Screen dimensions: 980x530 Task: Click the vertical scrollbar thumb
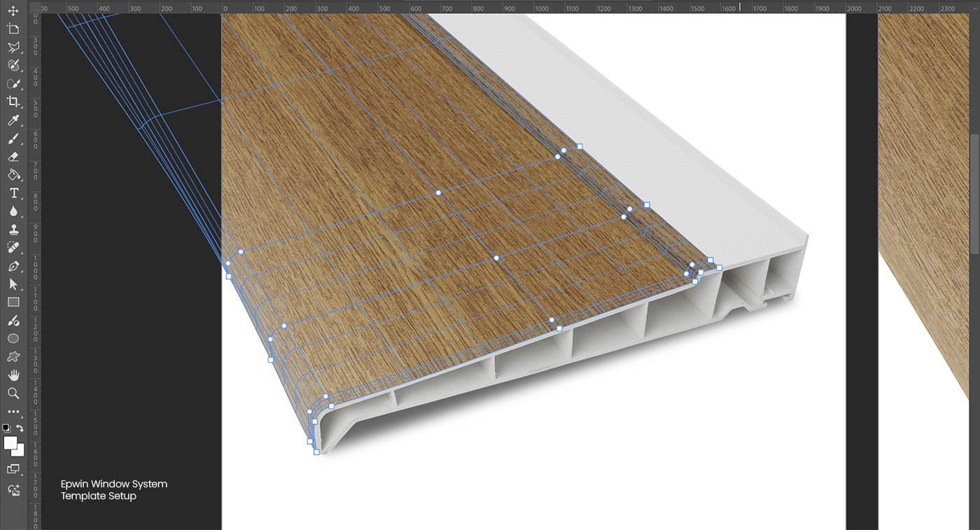coord(974,194)
